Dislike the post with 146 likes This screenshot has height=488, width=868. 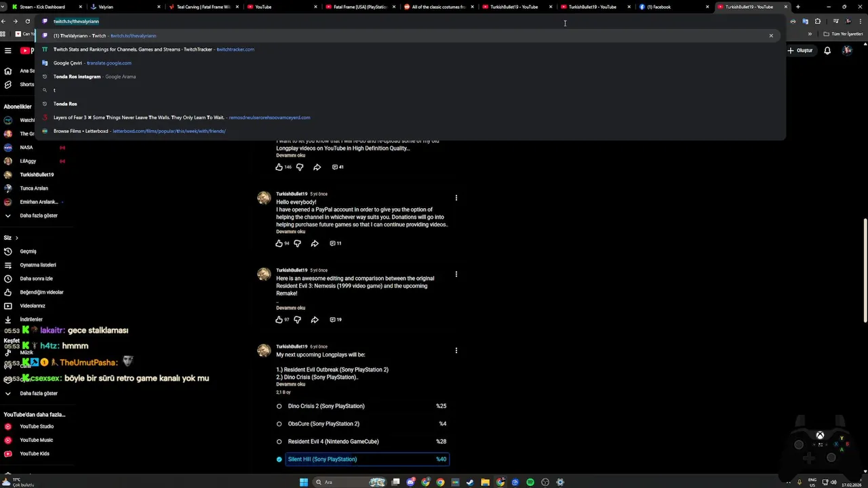pyautogui.click(x=300, y=167)
